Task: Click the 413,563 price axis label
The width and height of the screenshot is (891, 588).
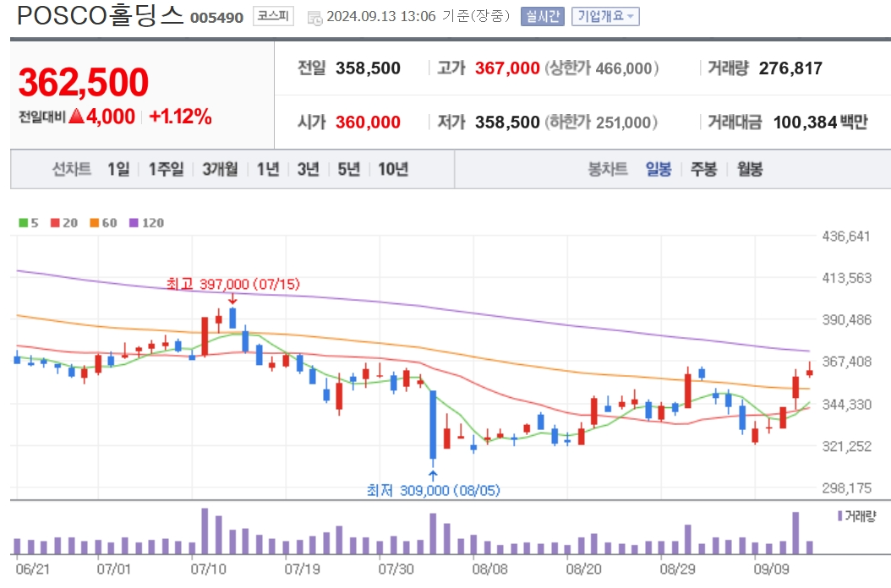Action: 847,278
